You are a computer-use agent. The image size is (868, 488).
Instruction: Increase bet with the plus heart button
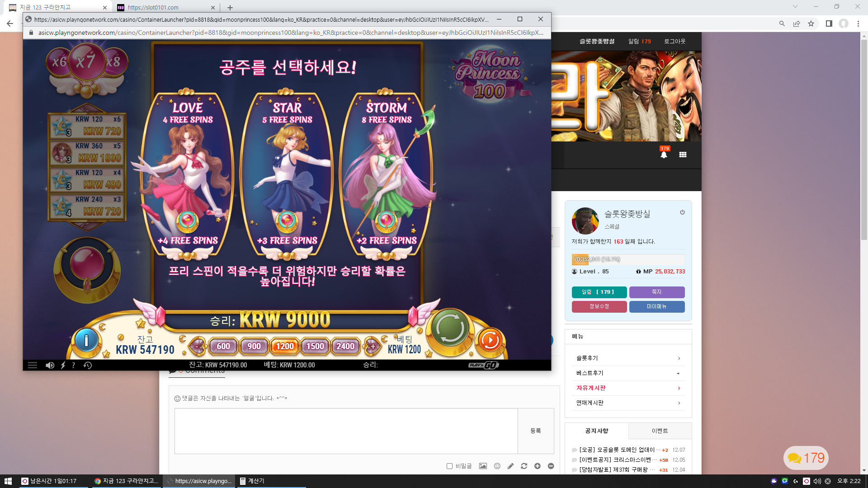(x=372, y=347)
